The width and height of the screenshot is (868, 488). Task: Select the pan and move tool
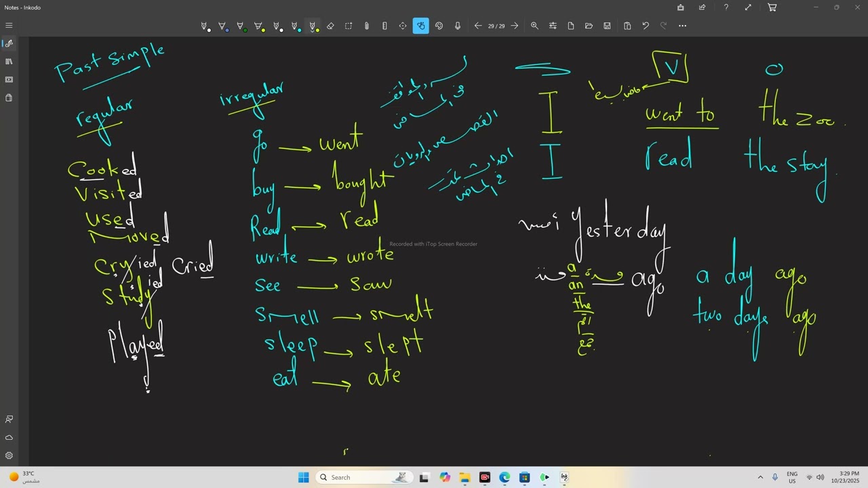(x=403, y=26)
